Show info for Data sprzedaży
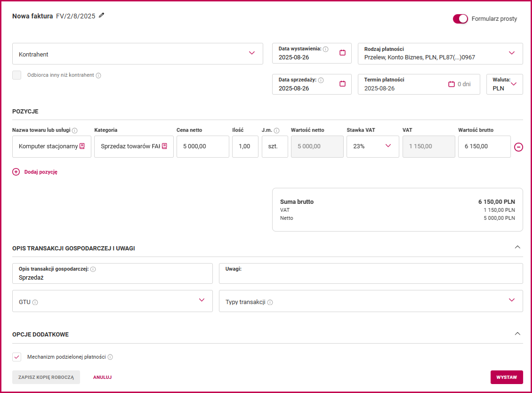Viewport: 532px width, 393px height. (321, 80)
